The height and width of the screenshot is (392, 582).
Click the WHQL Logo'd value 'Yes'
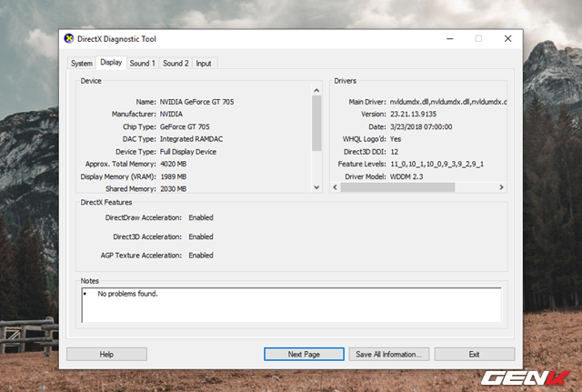click(x=396, y=139)
